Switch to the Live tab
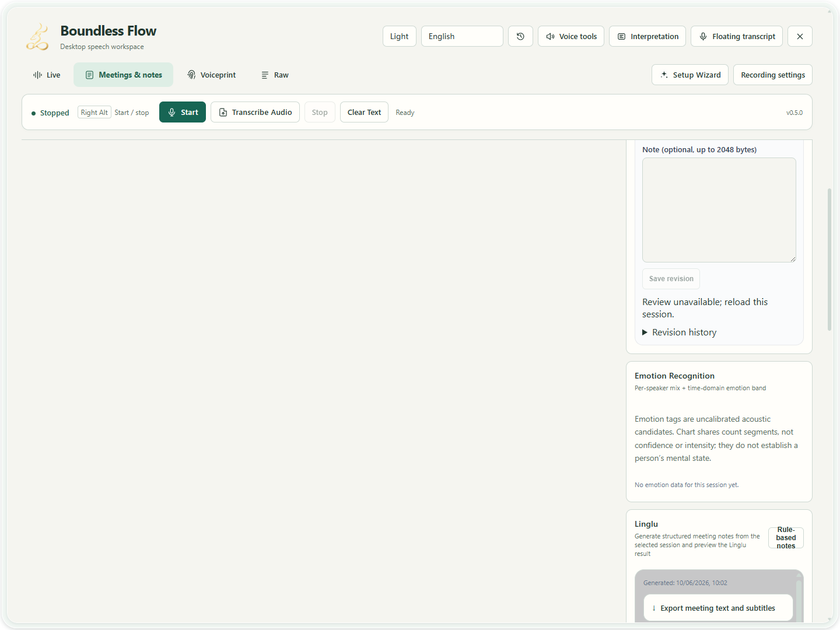840x630 pixels. [47, 75]
